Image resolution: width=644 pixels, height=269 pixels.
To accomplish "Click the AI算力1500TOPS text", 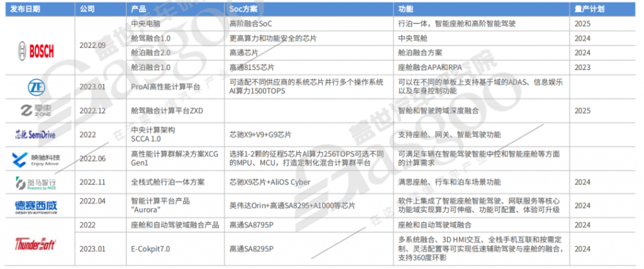I will (258, 90).
